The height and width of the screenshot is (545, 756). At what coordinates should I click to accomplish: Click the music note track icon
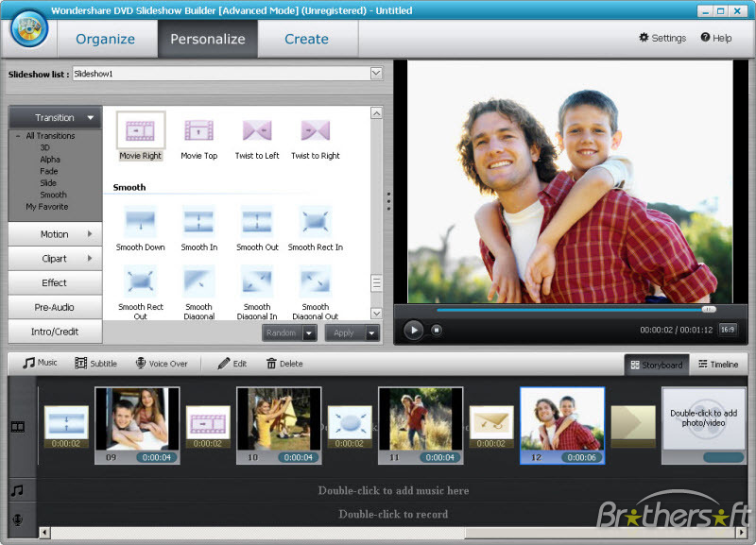point(17,490)
